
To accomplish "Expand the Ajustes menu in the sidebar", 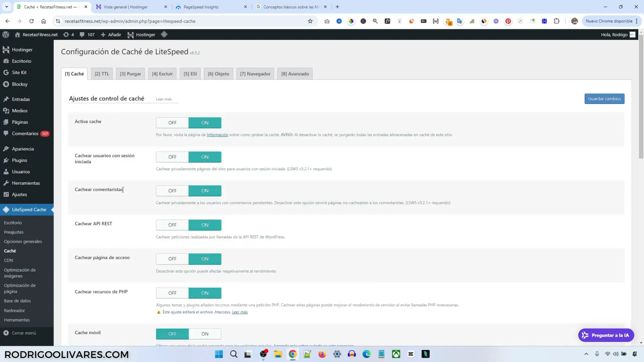I will pos(19,194).
